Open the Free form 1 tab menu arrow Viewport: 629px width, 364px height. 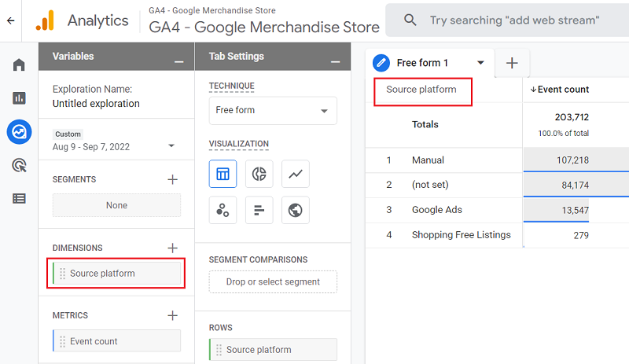[480, 63]
